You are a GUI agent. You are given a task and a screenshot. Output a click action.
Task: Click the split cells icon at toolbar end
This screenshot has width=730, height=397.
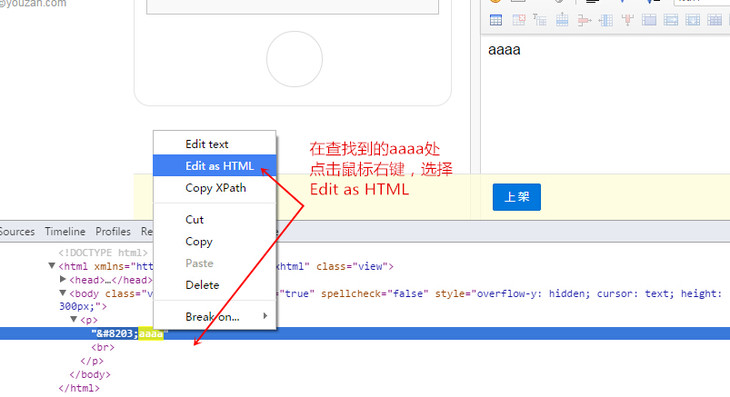tap(715, 20)
